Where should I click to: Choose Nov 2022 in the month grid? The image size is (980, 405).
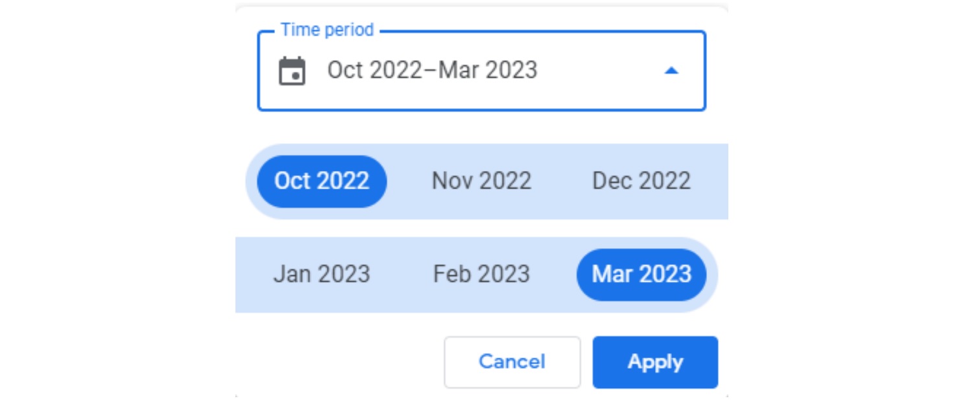(481, 181)
